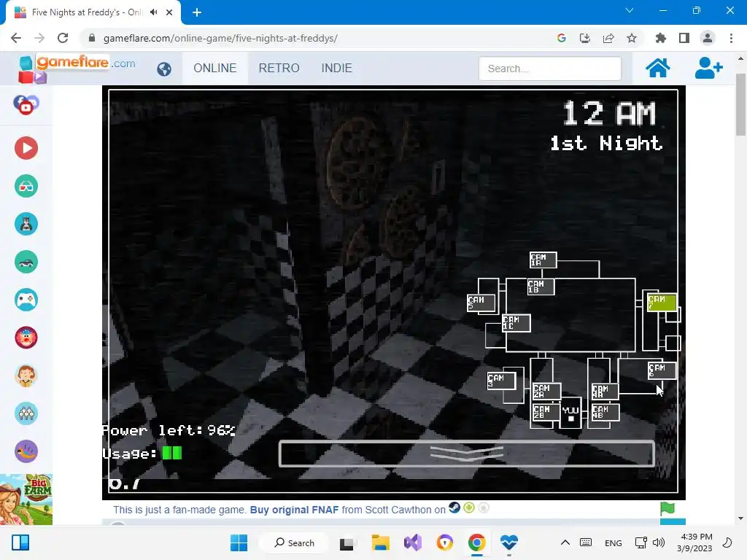The width and height of the screenshot is (747, 560).
Task: Switch to camera CAM 1A on the map
Action: (x=543, y=260)
